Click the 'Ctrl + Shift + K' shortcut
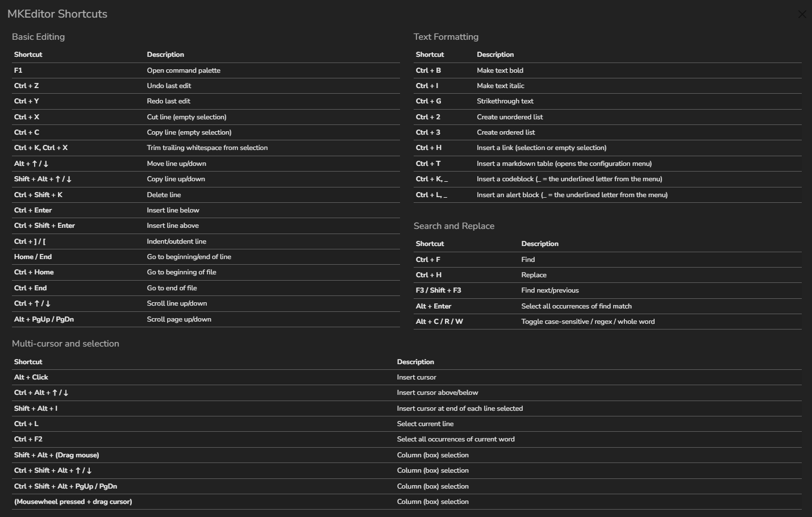This screenshot has width=812, height=517. pyautogui.click(x=38, y=195)
